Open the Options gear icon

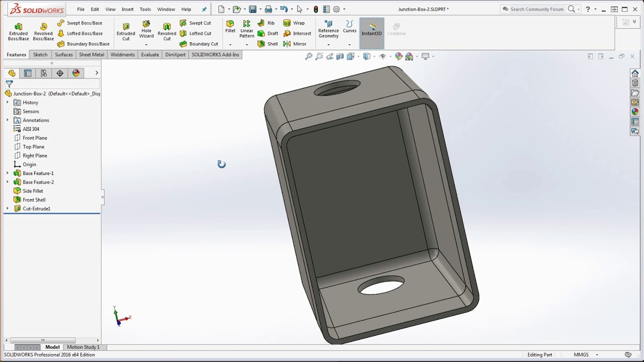[x=337, y=9]
